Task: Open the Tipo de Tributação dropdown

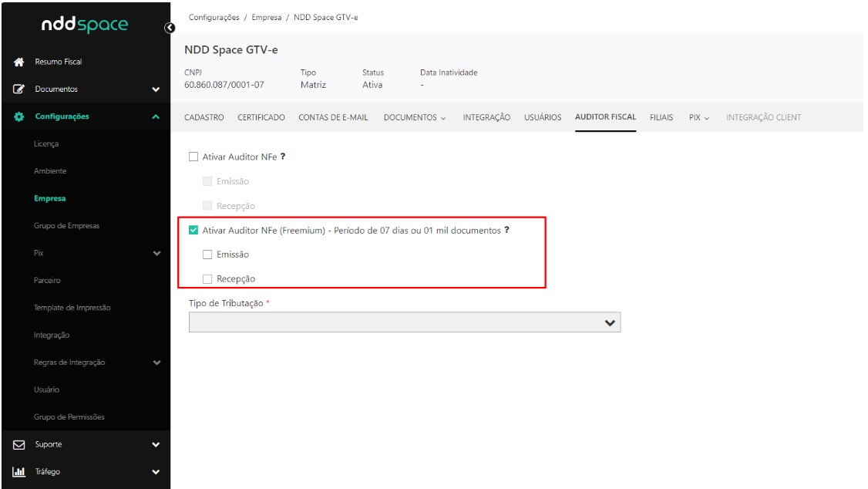Action: tap(404, 322)
